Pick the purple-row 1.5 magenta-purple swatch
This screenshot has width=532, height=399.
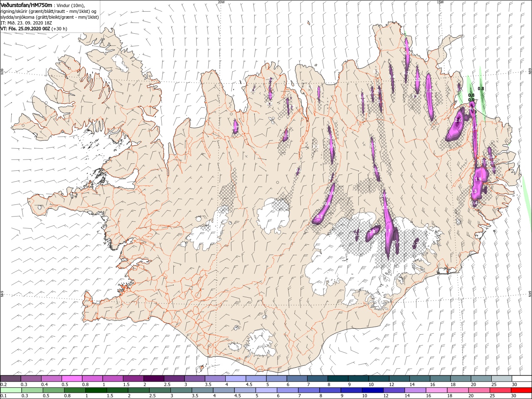point(133,379)
